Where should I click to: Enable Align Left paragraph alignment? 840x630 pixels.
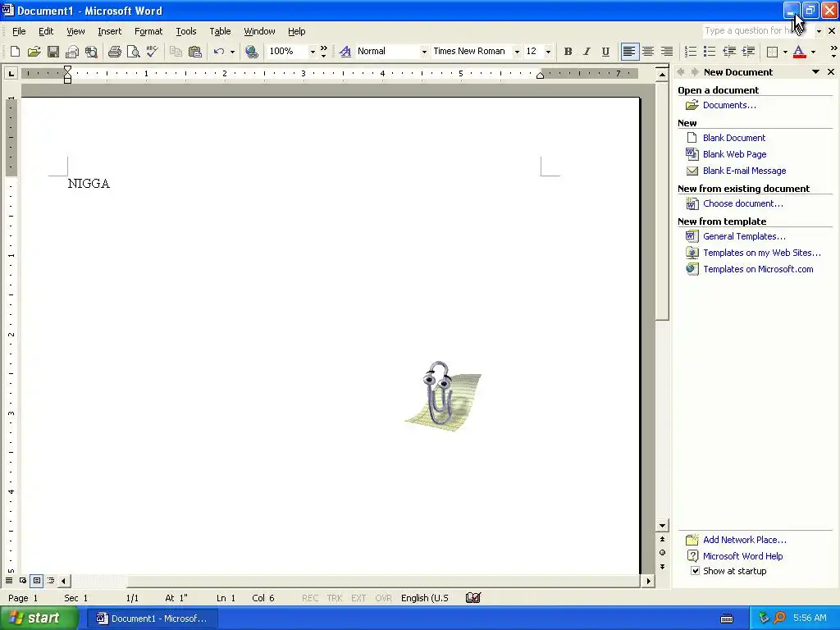pos(629,52)
